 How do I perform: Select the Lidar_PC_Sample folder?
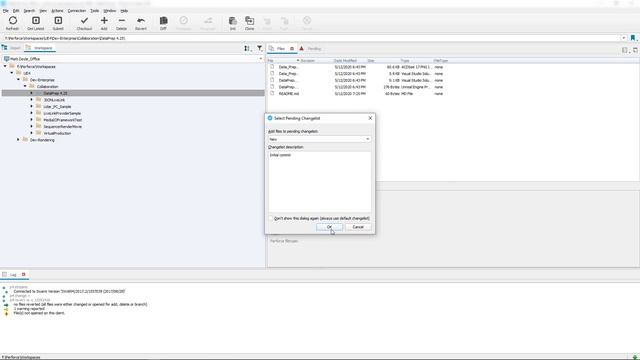tap(57, 107)
